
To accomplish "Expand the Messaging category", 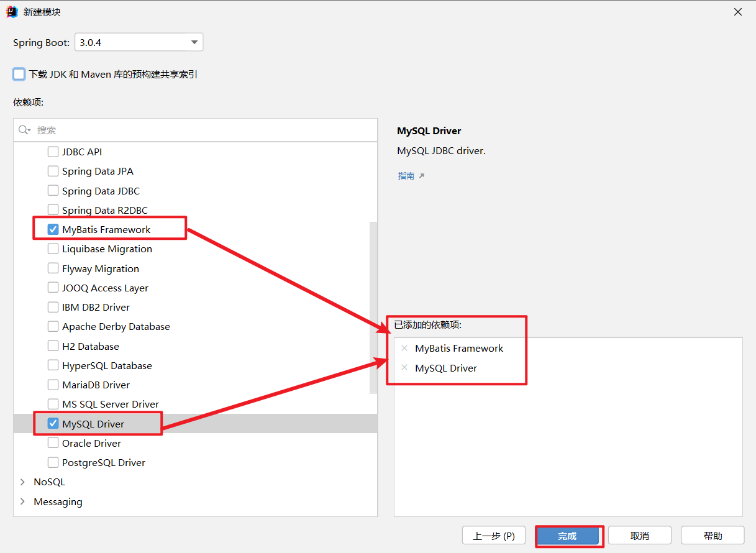I will pos(23,502).
